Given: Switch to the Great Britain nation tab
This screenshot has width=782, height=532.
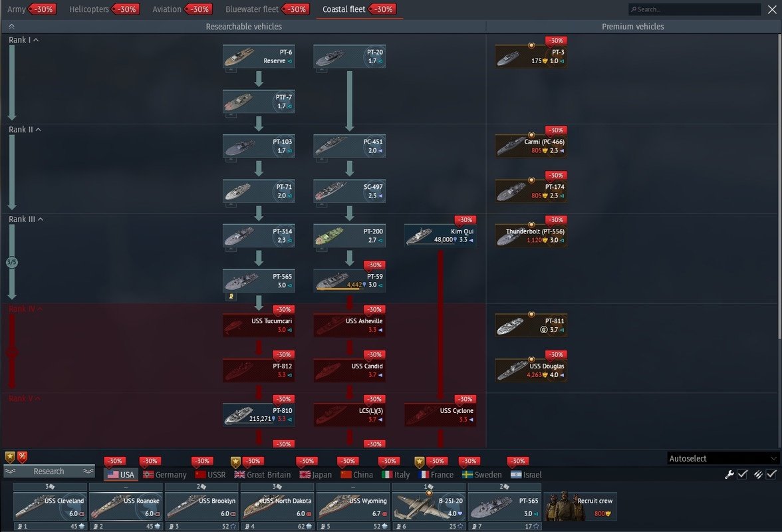Looking at the screenshot, I should (x=262, y=475).
